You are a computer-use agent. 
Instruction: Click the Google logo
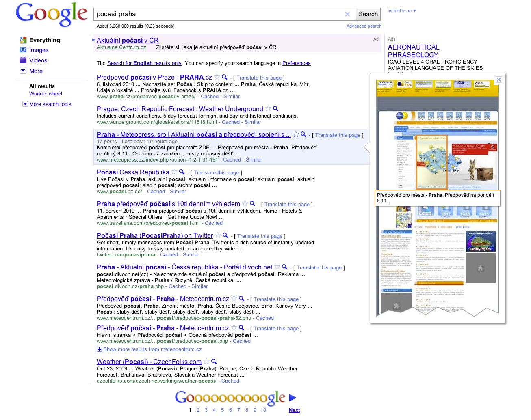[x=52, y=15]
